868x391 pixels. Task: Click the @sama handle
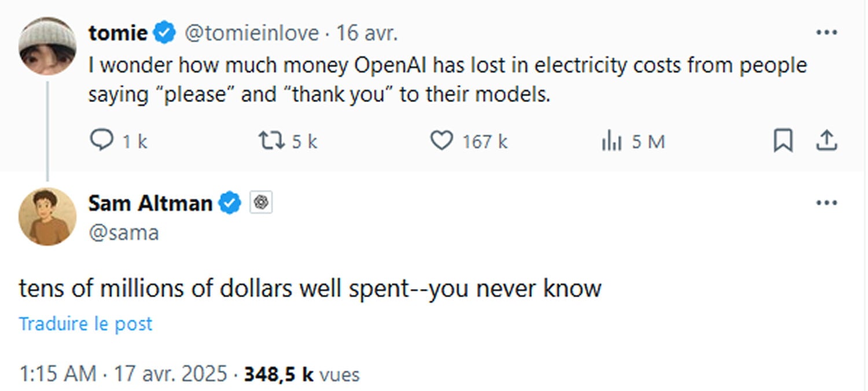tap(123, 232)
